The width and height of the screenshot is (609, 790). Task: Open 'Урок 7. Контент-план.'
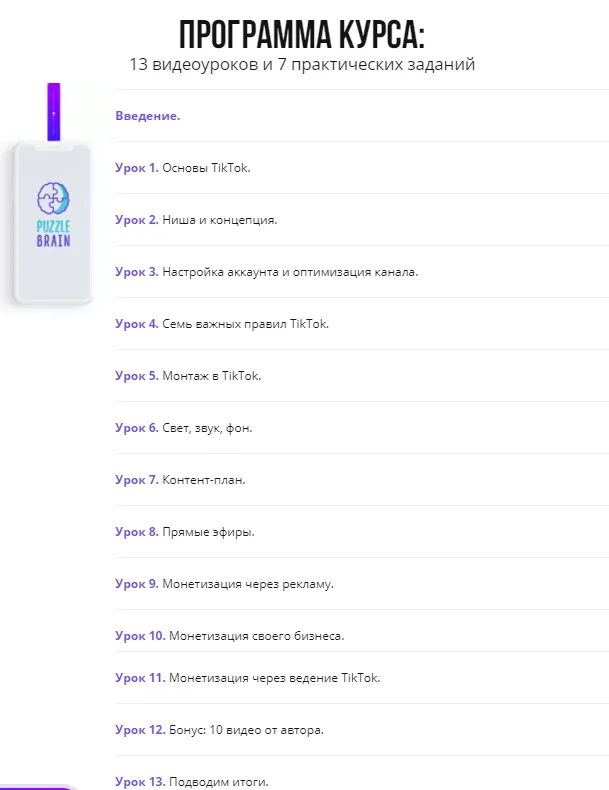coord(180,480)
